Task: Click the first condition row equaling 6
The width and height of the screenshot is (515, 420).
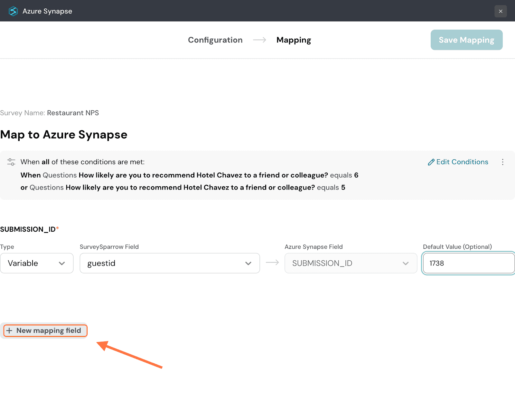Action: click(189, 175)
